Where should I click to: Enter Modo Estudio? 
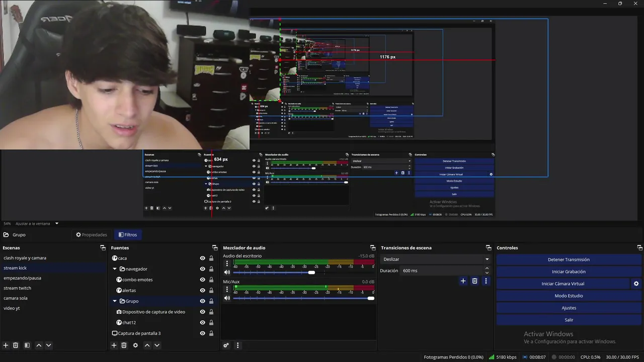(569, 296)
